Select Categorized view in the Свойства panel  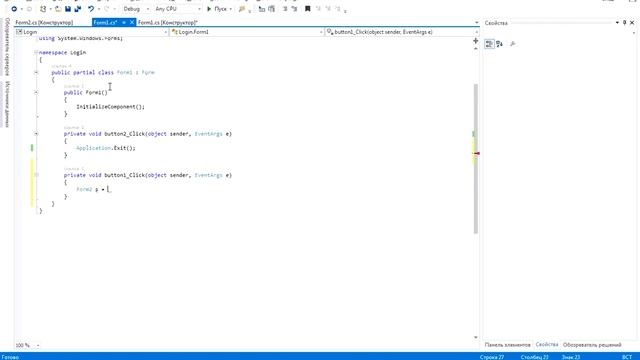(x=489, y=44)
